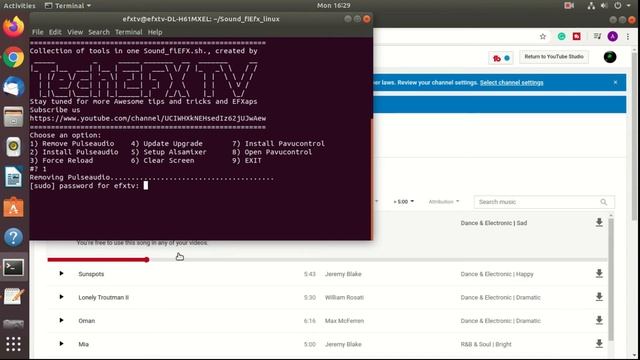The image size is (640, 360).
Task: Play the Oman track
Action: [x=61, y=320]
